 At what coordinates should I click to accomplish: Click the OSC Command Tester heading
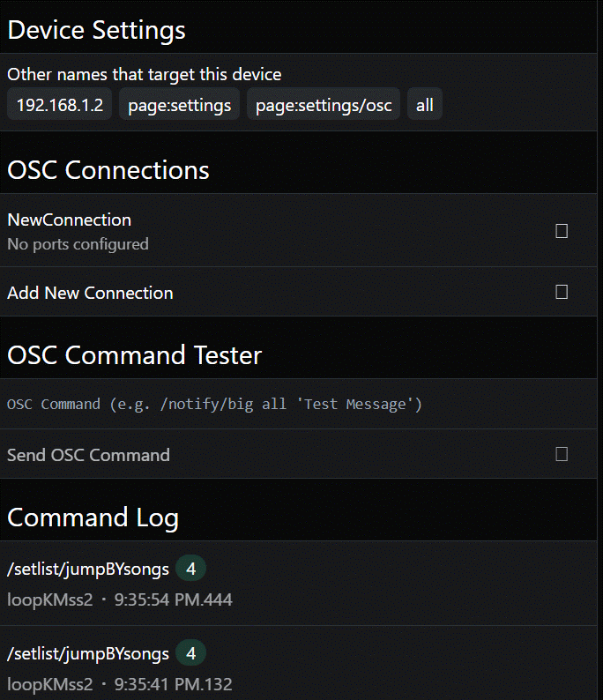[135, 354]
